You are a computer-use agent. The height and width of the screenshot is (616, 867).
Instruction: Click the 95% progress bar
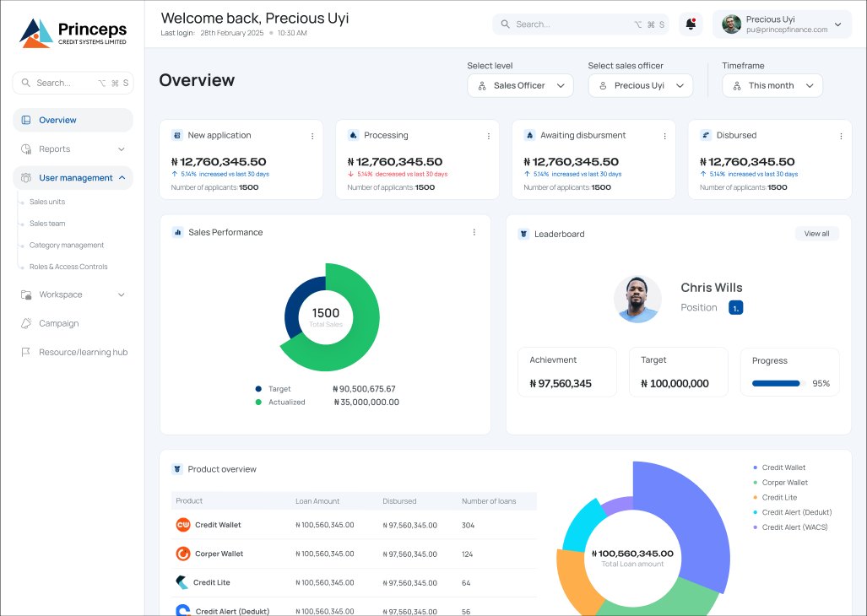click(x=779, y=383)
